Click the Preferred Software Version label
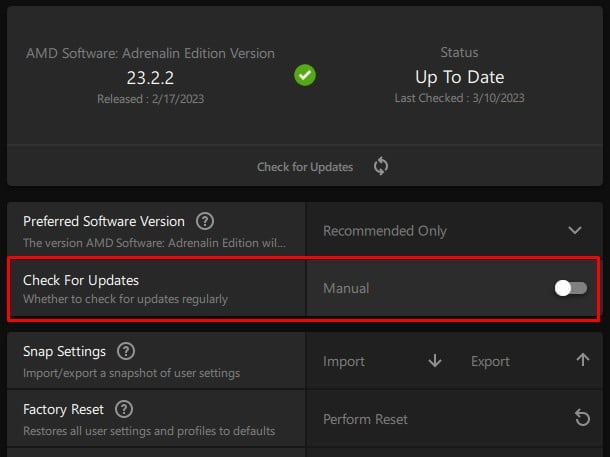This screenshot has width=610, height=457. point(104,222)
